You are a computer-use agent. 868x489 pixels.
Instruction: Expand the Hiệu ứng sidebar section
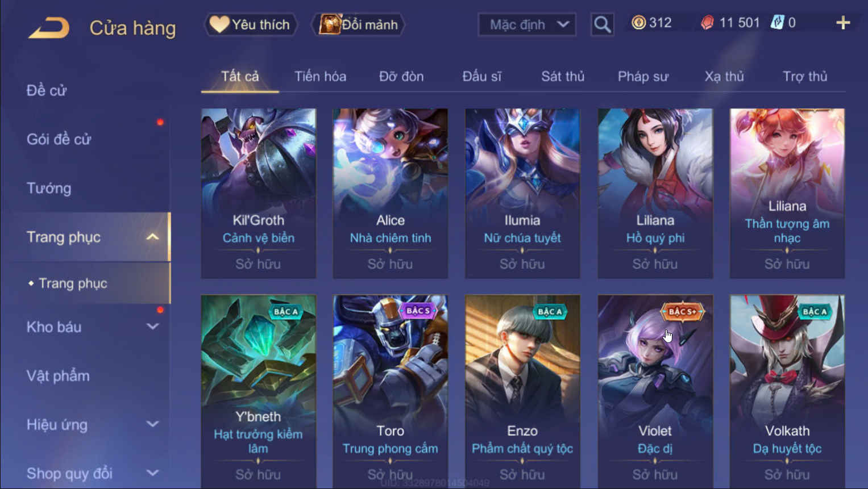point(152,424)
